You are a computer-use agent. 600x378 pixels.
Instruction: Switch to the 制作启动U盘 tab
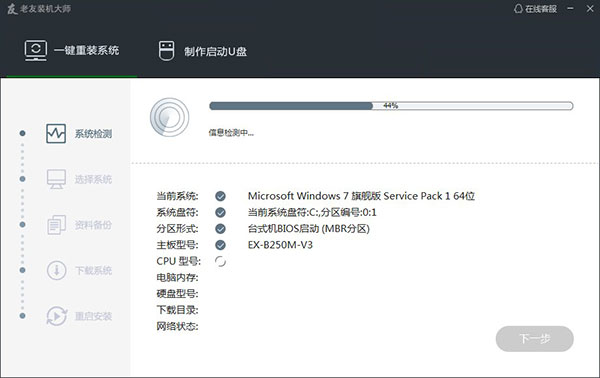pos(203,51)
